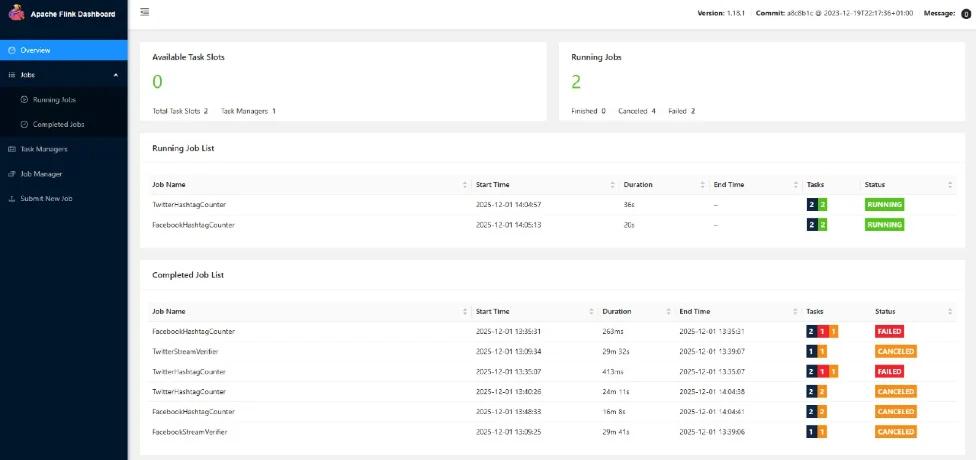Open Submit New Job page
The height and width of the screenshot is (460, 976).
(x=63, y=199)
